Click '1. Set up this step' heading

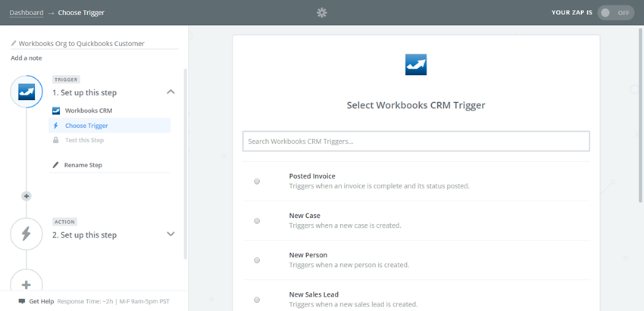(85, 93)
